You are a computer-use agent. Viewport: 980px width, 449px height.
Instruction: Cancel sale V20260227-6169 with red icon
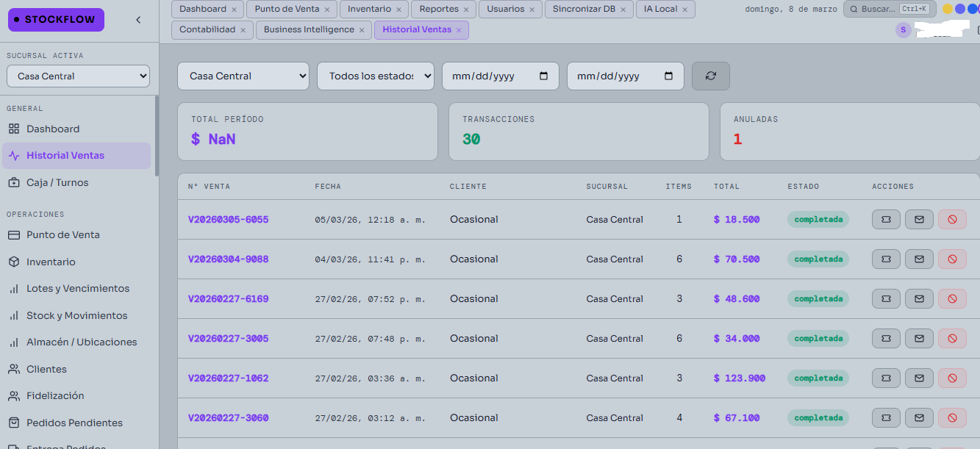[x=952, y=299]
